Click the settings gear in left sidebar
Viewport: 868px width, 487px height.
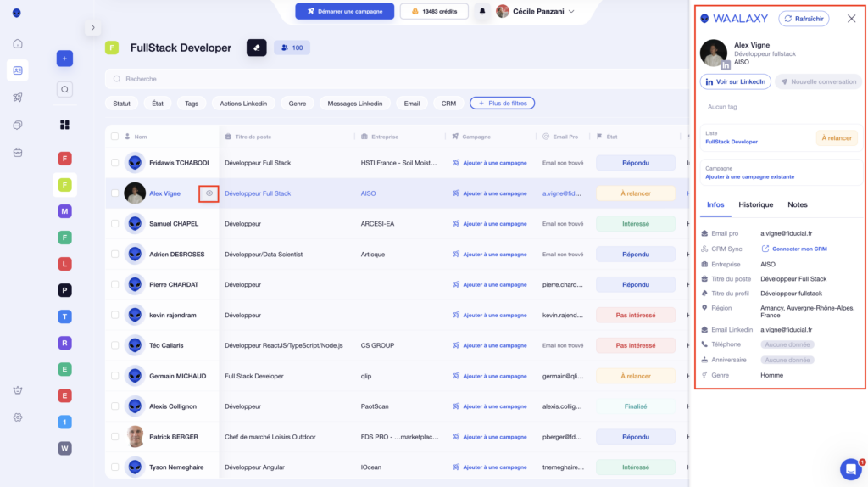click(18, 417)
